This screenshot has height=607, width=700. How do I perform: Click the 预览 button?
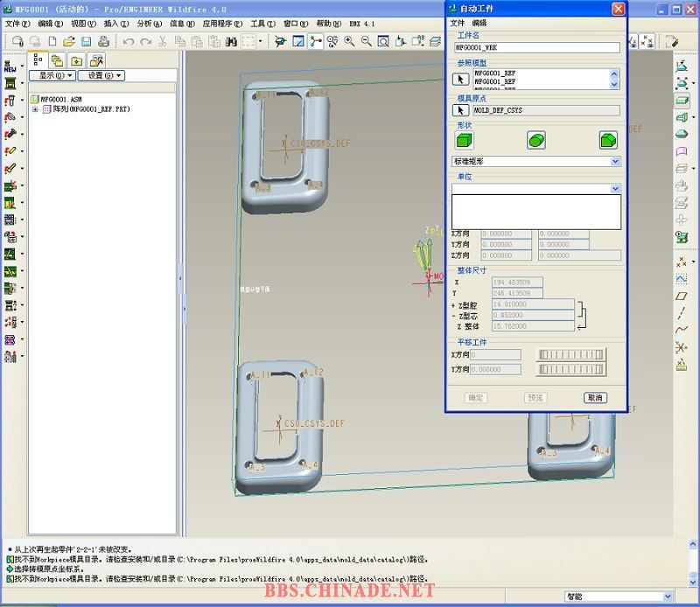tap(535, 398)
